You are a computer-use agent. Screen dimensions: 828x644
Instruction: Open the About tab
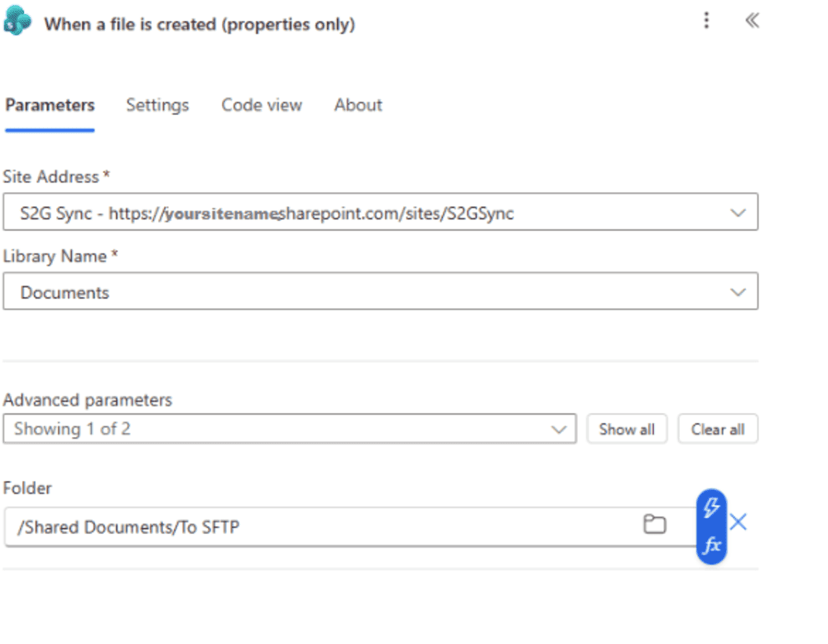coord(358,105)
